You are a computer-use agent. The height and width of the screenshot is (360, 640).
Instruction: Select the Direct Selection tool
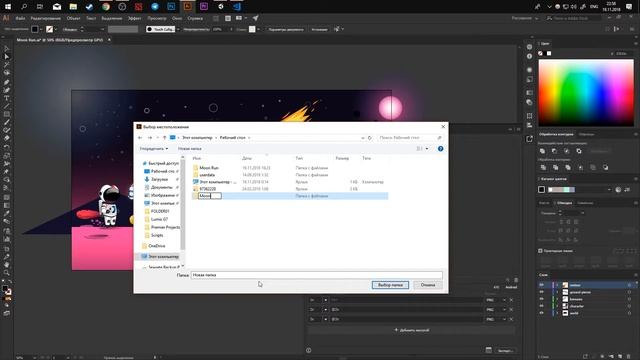(x=7, y=57)
